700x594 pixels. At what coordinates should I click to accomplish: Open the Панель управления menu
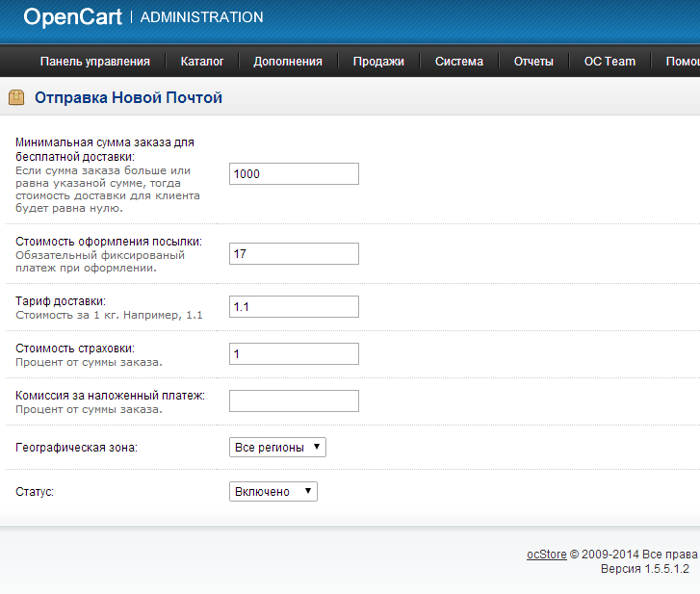[95, 62]
